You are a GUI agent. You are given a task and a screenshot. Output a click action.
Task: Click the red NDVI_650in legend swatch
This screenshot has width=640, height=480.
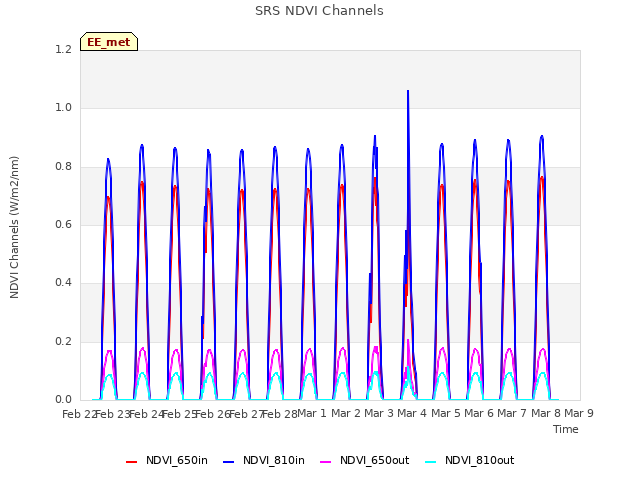tap(131, 462)
